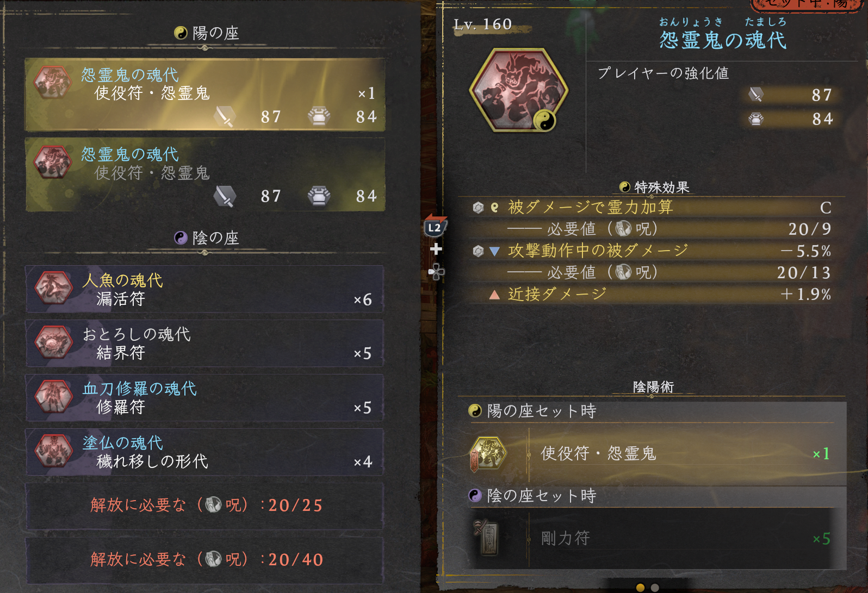Click the 使役符・怨霊鬼 talisman icon
Image resolution: width=868 pixels, height=593 pixels.
[488, 454]
